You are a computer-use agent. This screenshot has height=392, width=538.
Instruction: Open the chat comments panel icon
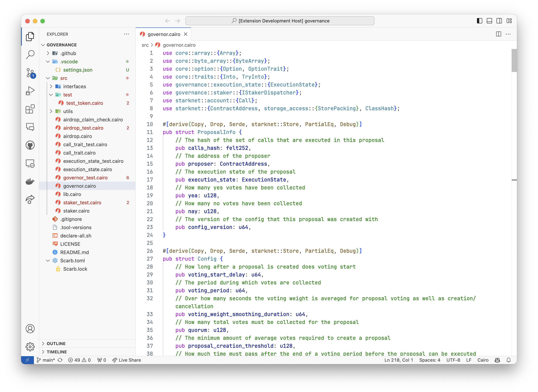tap(30, 127)
